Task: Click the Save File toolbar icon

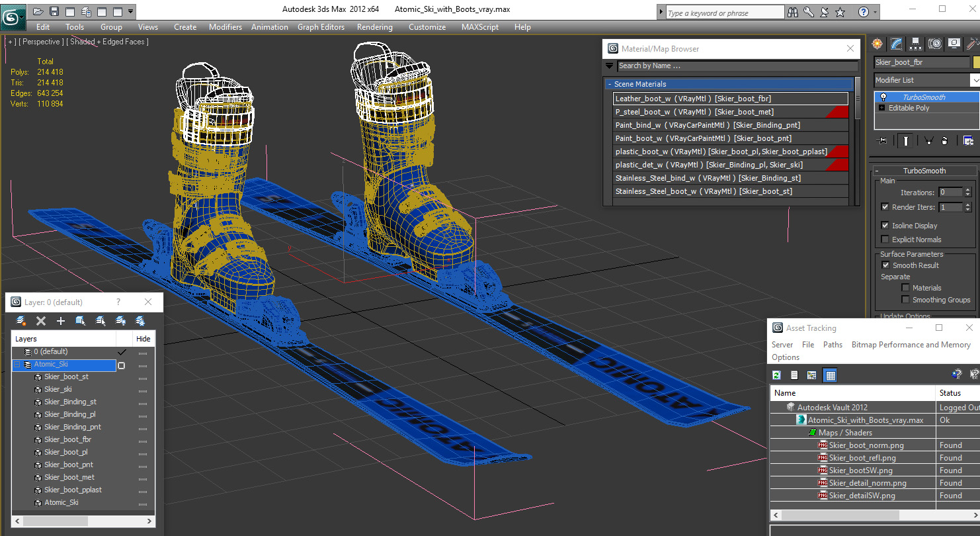Action: pos(54,11)
